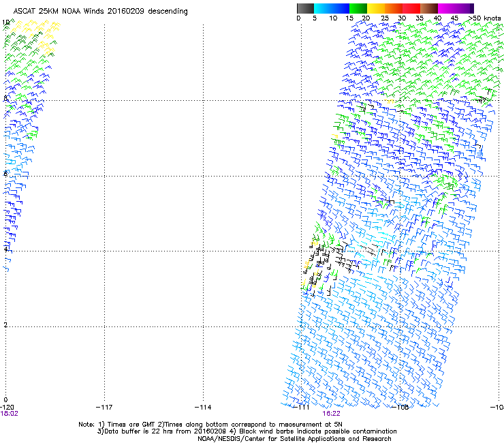Click the '4' latitude axis label
This screenshot has height=443, width=504.
[5, 249]
